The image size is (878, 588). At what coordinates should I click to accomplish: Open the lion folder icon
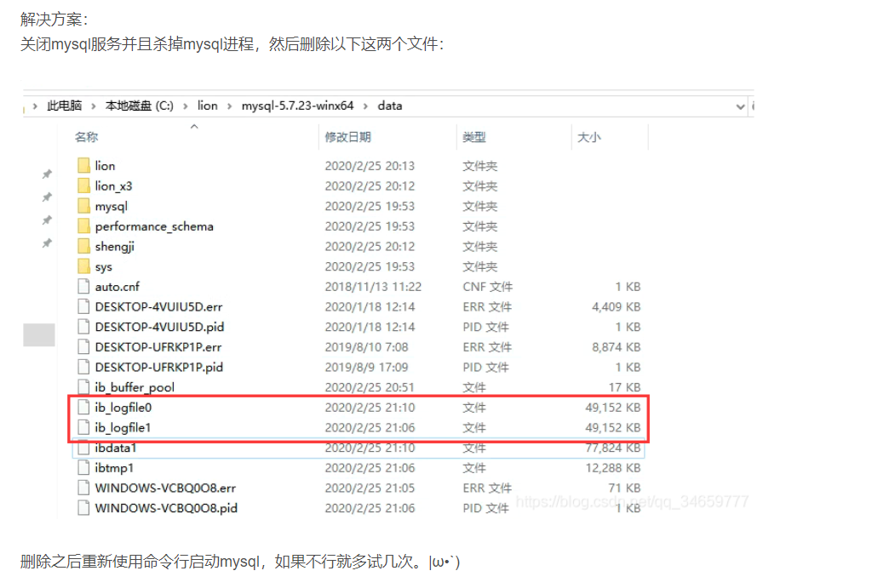85,165
